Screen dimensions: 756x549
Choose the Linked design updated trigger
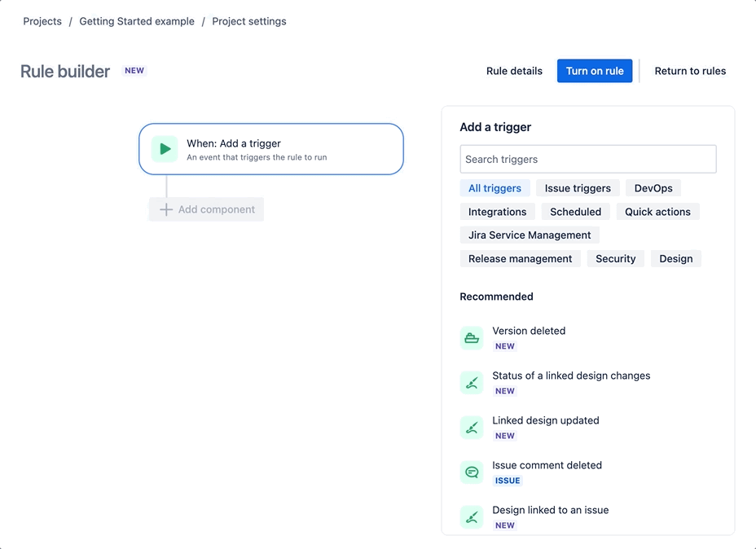coord(587,428)
